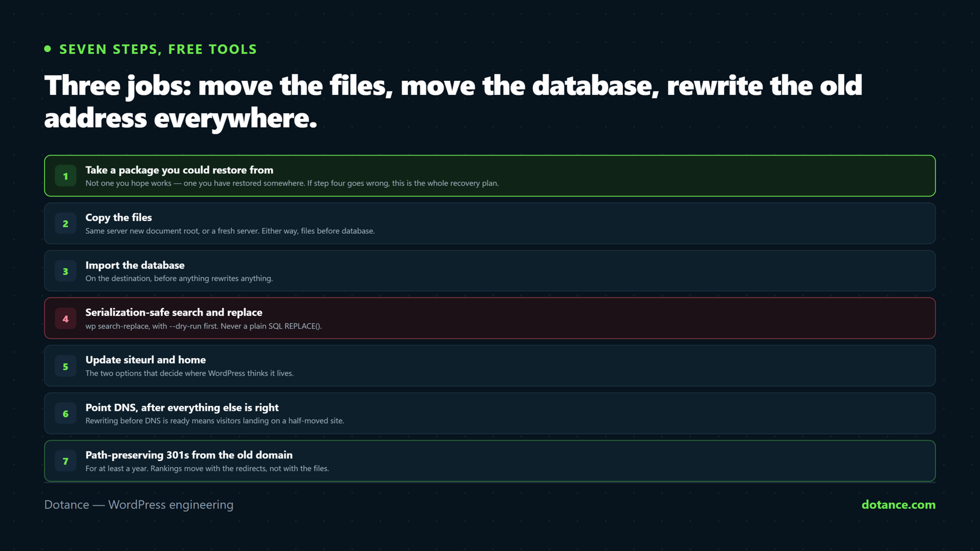Image resolution: width=980 pixels, height=551 pixels.
Task: Select 'Serialization-safe search and replace' heading
Action: (174, 312)
